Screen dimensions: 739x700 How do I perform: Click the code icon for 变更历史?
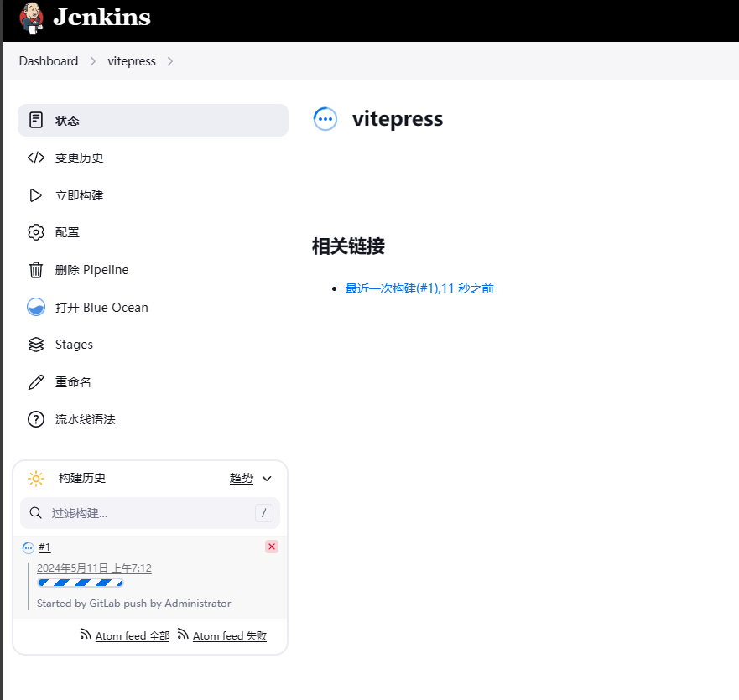pos(36,158)
